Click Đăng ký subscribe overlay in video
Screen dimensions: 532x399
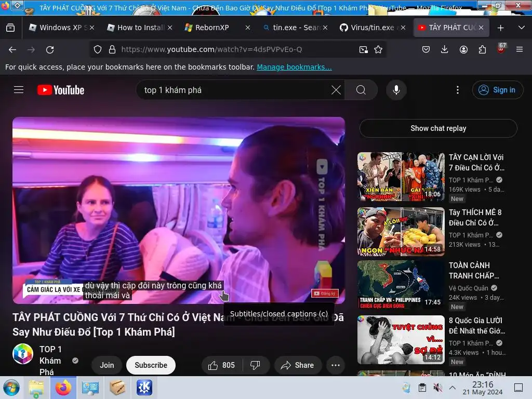(325, 293)
